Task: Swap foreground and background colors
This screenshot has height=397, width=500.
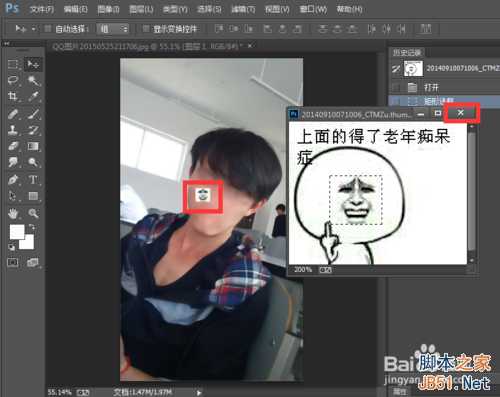Action: pos(32,227)
